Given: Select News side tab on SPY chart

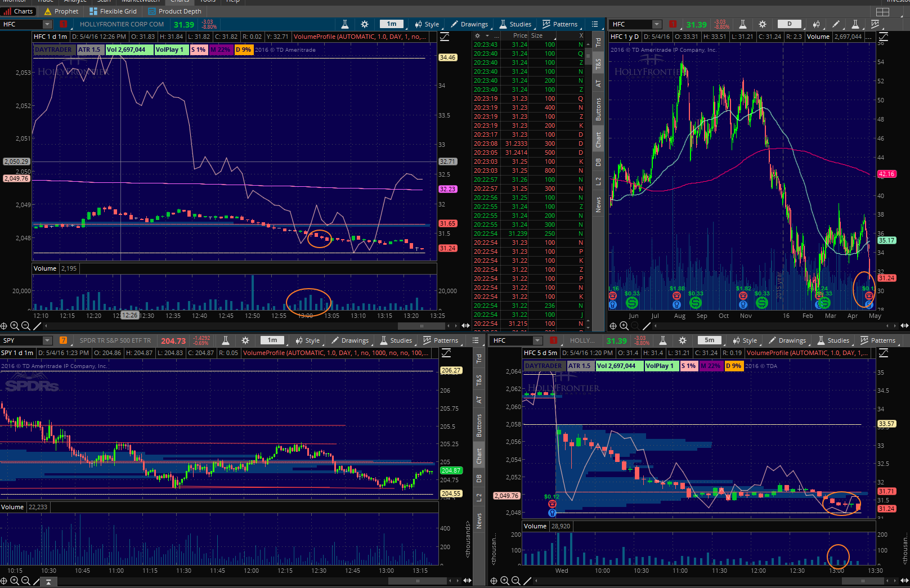Looking at the screenshot, I should click(x=479, y=520).
